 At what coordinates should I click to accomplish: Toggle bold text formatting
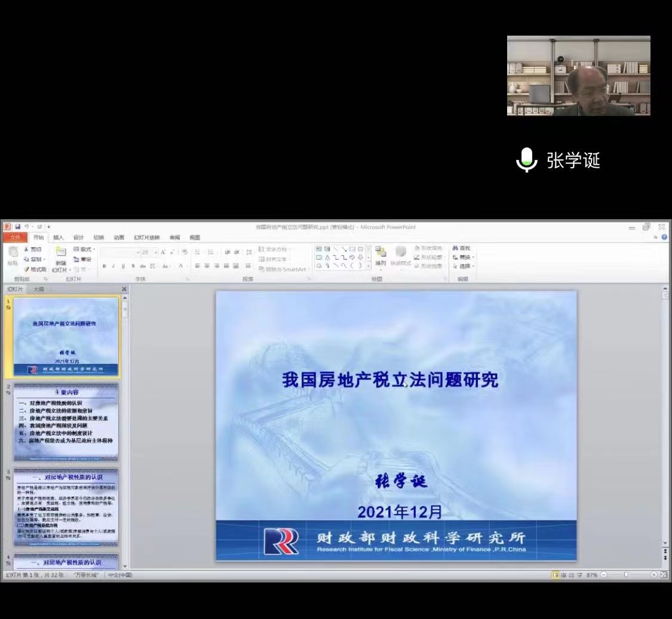point(104,266)
